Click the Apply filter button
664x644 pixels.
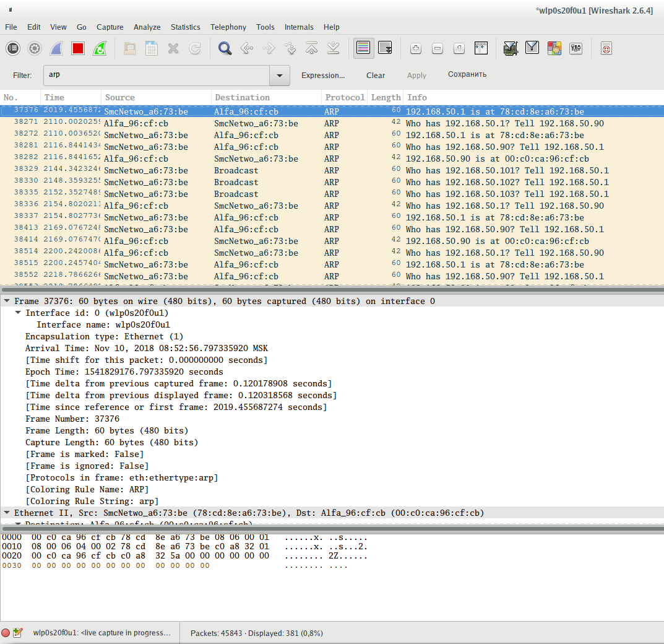tap(416, 76)
